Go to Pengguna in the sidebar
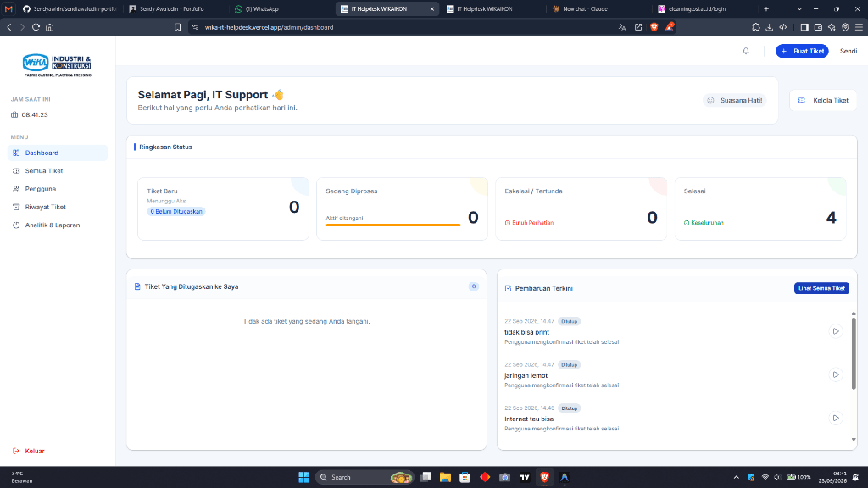This screenshot has width=868, height=488. click(x=58, y=189)
